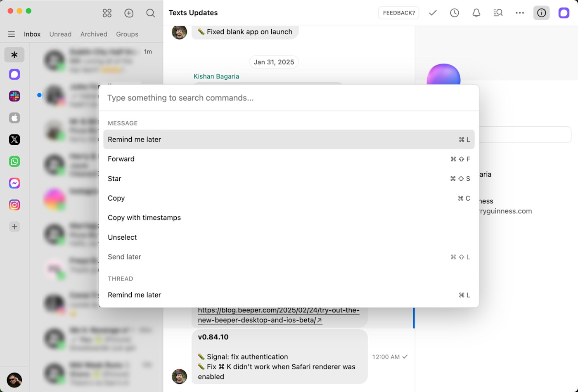Select the Apple iMessage account icon
The image size is (578, 392).
point(14,118)
